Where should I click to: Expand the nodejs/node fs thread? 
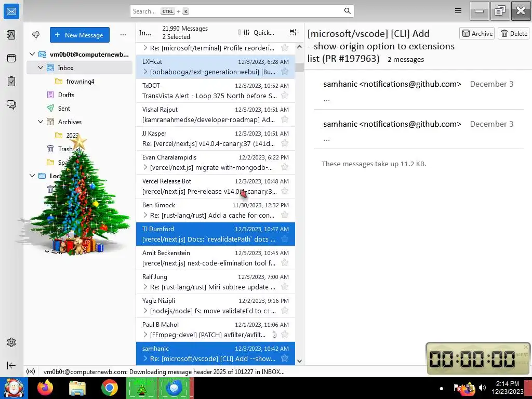tap(145, 311)
